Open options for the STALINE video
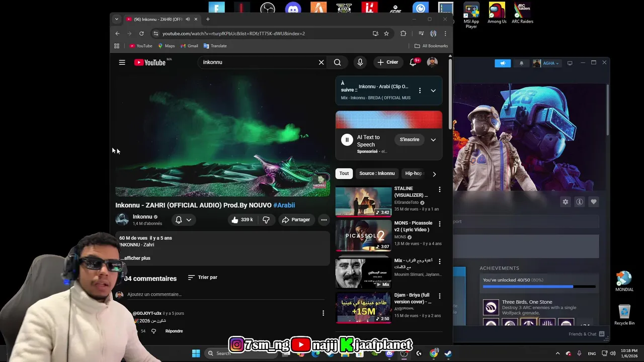The width and height of the screenshot is (644, 362). (x=440, y=190)
